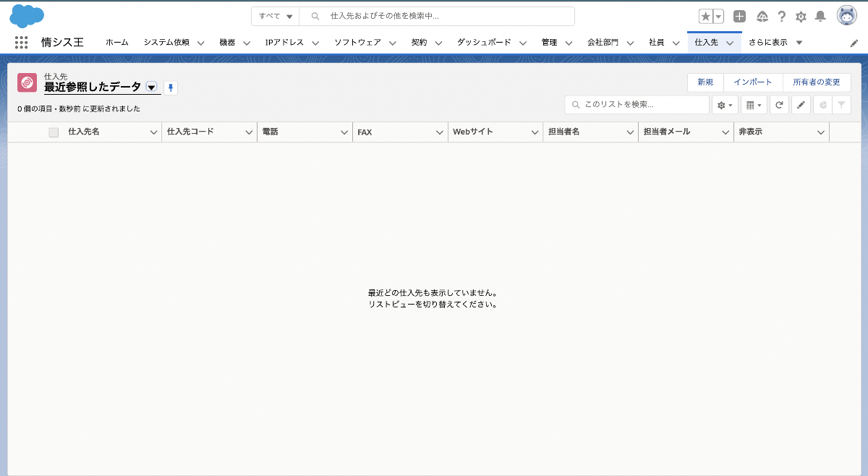
Task: Expand the IPアドレス tab chevron
Action: click(315, 43)
